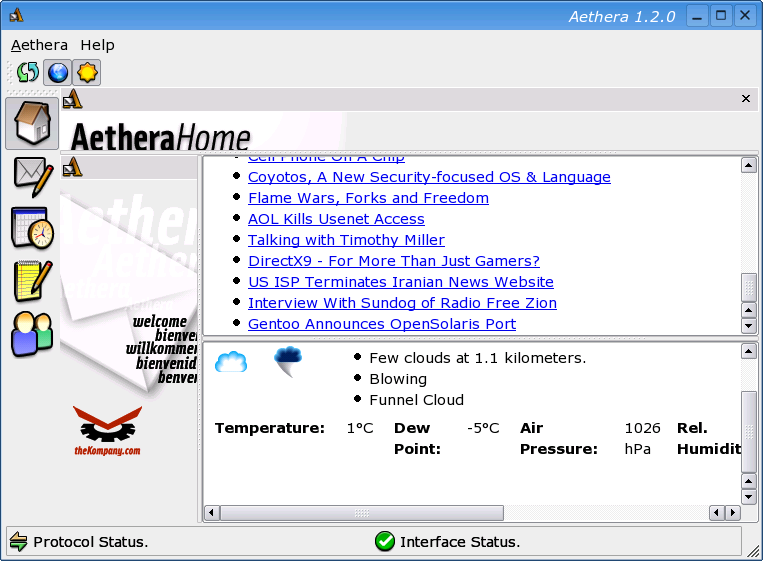Click the 'Blowing' weather text
763x561 pixels.
398,379
